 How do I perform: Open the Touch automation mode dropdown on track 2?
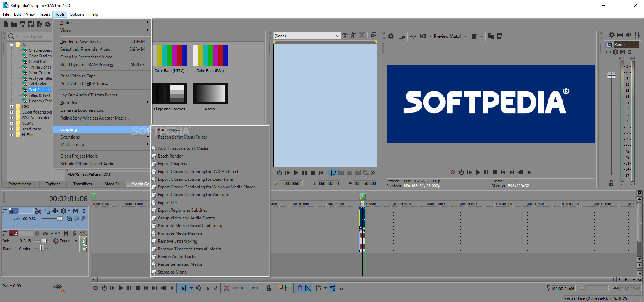click(x=76, y=241)
